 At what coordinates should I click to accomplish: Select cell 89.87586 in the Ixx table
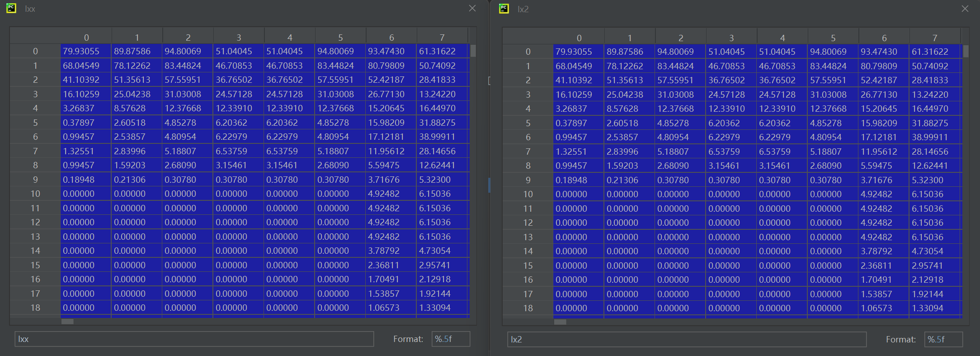[137, 51]
